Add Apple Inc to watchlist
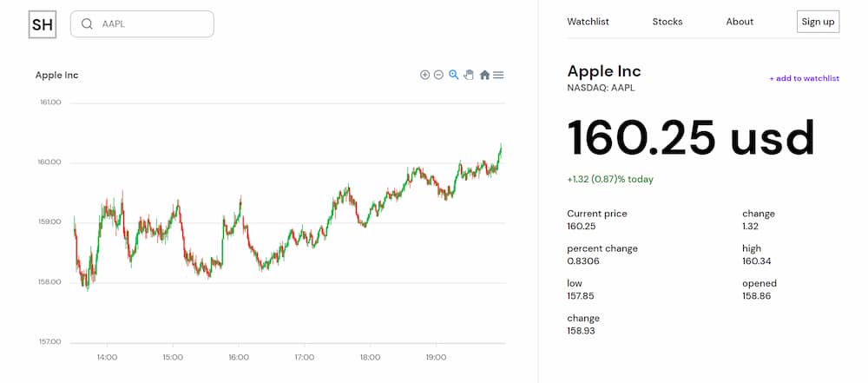The height and width of the screenshot is (383, 868). (x=805, y=78)
